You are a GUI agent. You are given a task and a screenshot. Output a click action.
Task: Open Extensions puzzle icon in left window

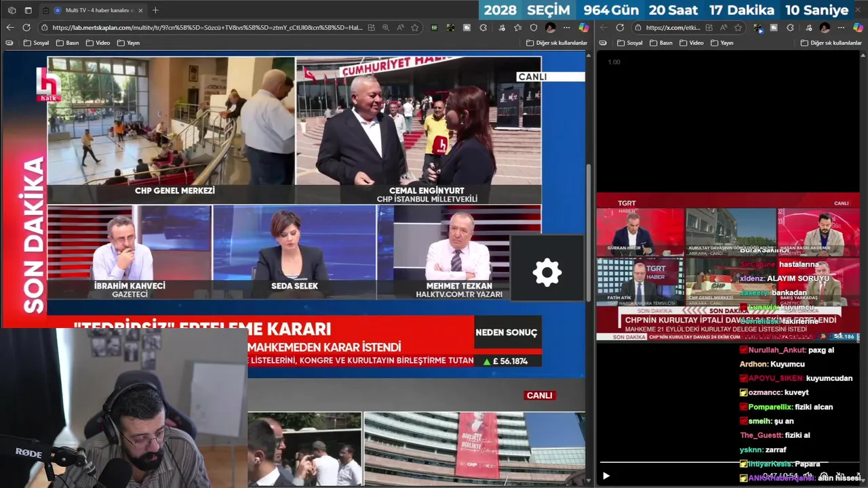tap(483, 28)
